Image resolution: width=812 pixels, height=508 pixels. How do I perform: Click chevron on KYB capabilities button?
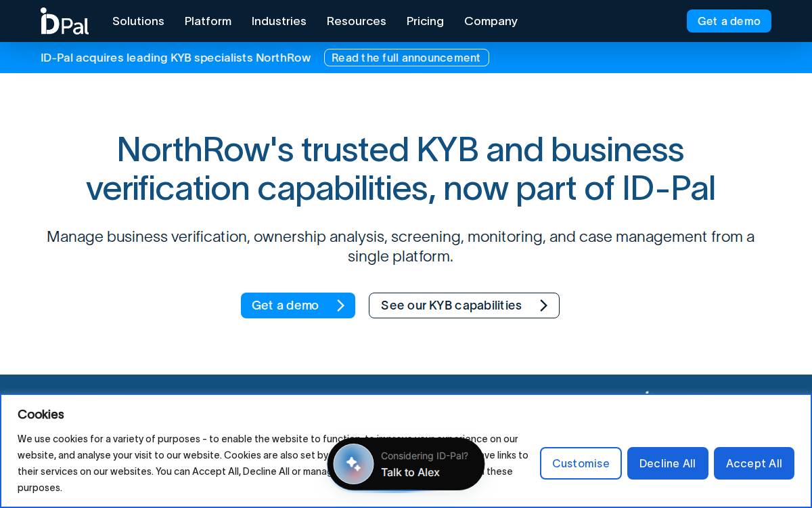543,305
